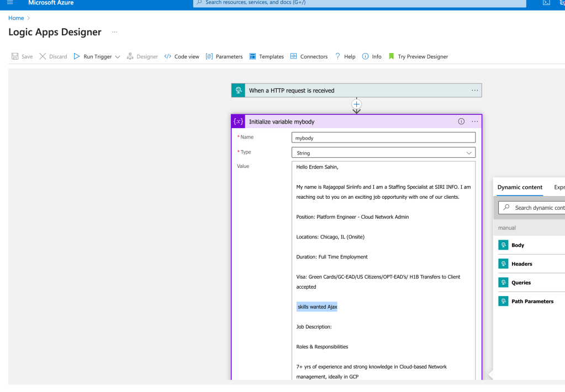The height and width of the screenshot is (392, 565).
Task: Click the Cloud Shell icon in top bar
Action: (x=547, y=2)
